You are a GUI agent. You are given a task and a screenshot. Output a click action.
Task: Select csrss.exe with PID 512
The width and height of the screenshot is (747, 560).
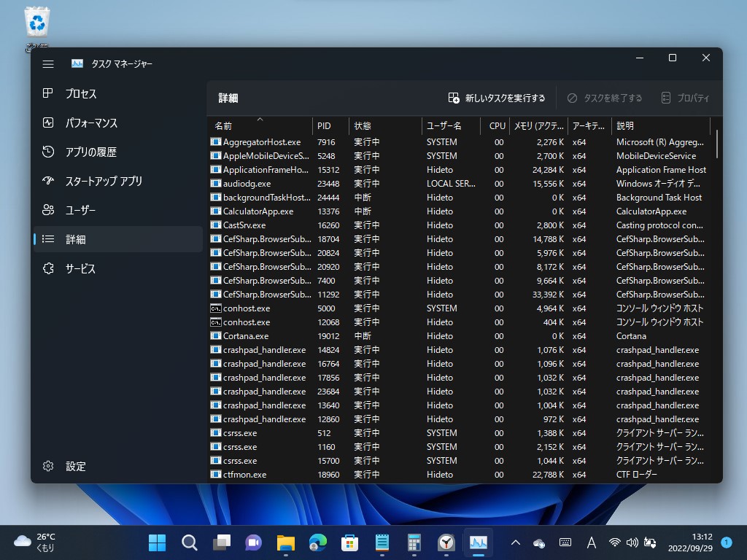point(460,433)
